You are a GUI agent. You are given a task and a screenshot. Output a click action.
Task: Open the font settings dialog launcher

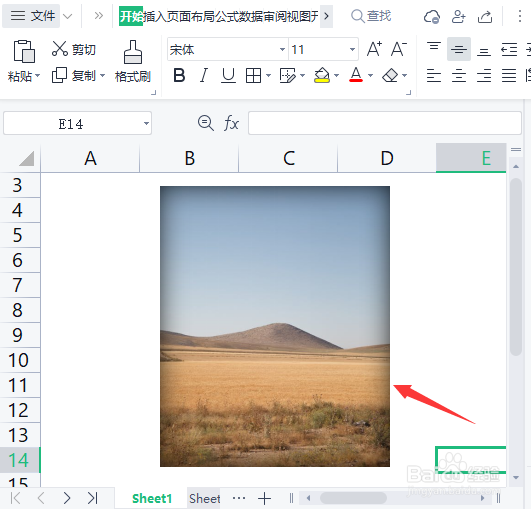click(408, 92)
